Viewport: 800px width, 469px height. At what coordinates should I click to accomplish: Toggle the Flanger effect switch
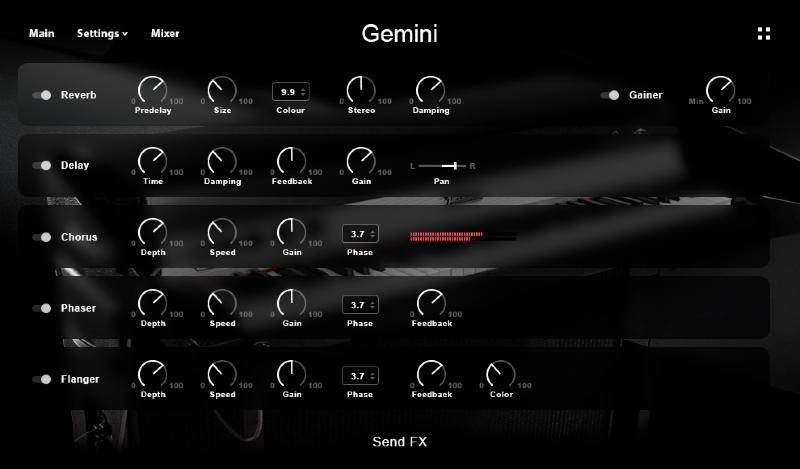pos(42,379)
